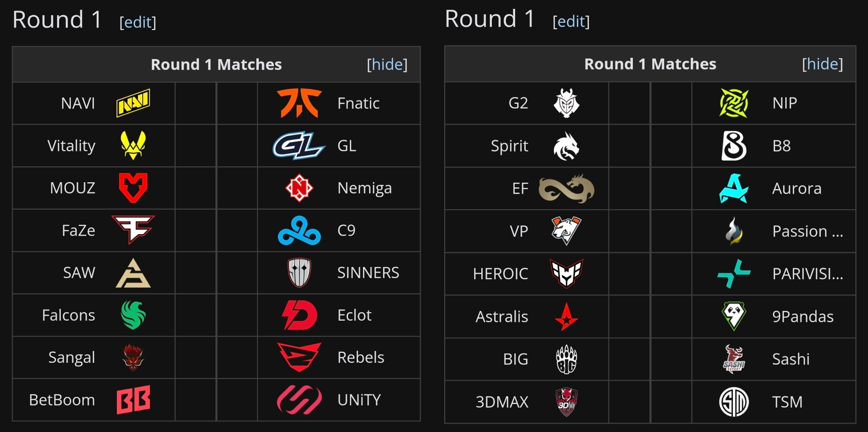
Task: Edit the right Round 1 section
Action: (571, 21)
